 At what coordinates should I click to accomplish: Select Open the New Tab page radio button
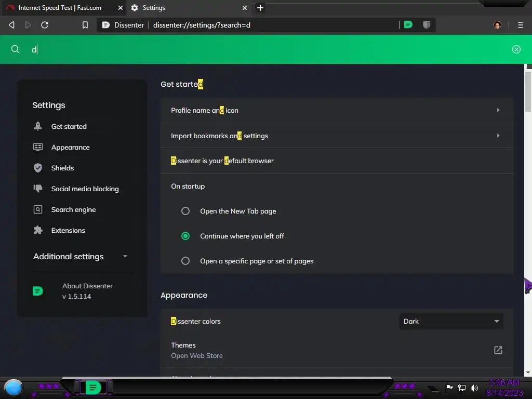[185, 211]
